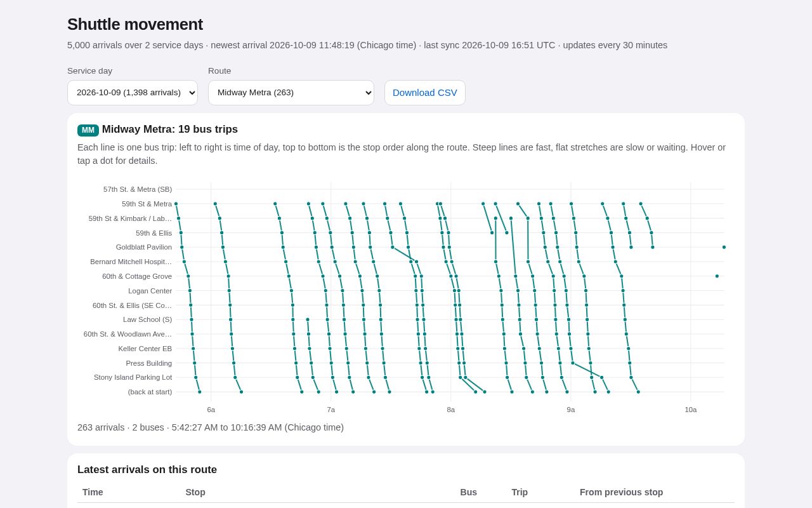Viewport: 812px width, 508px height.
Task: Click the Bus column header
Action: pyautogui.click(x=469, y=492)
